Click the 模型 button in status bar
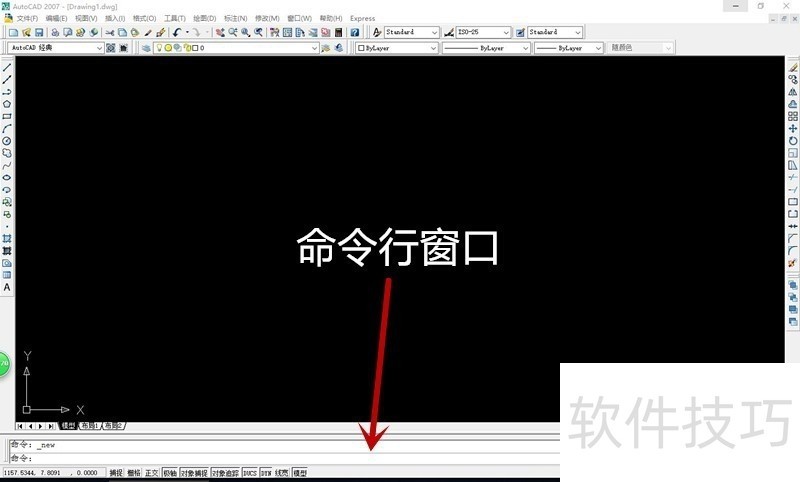This screenshot has height=482, width=800. (x=300, y=473)
